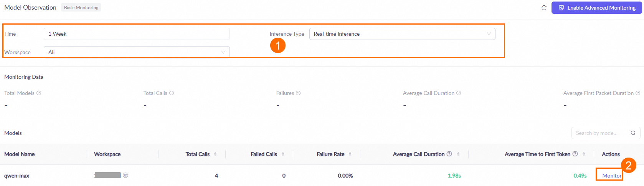
Task: Click the help icon beside Failures
Action: 298,93
